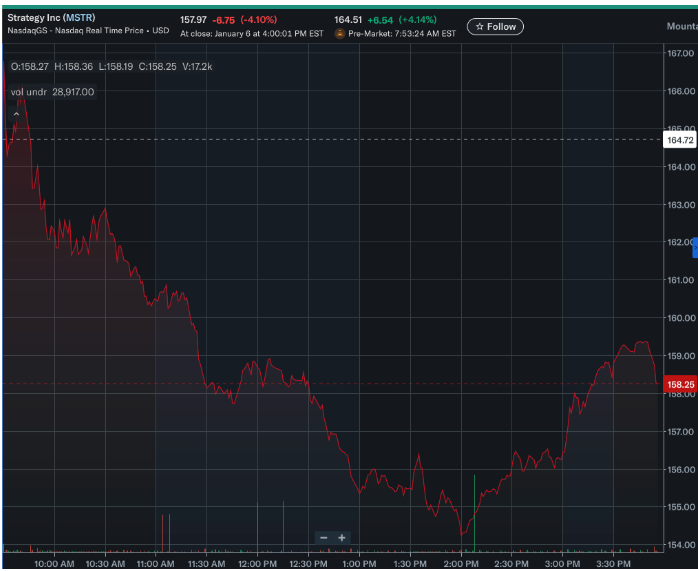This screenshot has width=698, height=571.
Task: Click the 164.72 previous close price tag
Action: pyautogui.click(x=680, y=140)
